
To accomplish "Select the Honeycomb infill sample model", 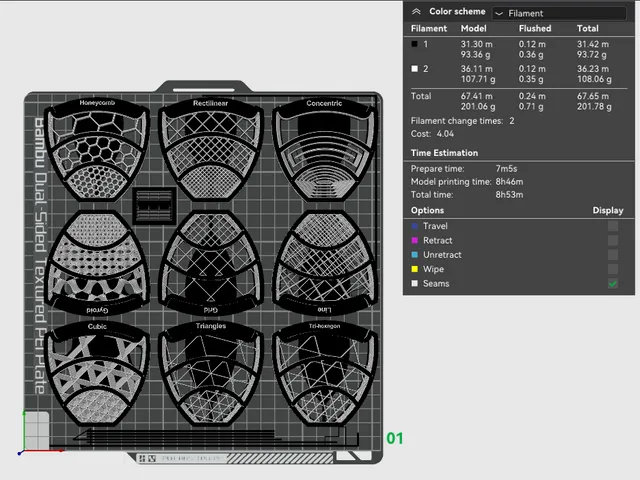I will coord(97,149).
